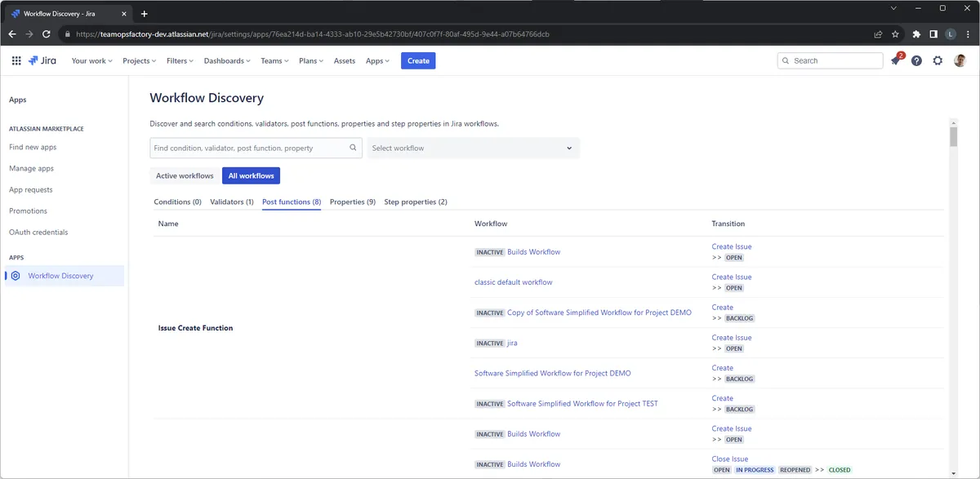Viewport: 980px width, 479px height.
Task: Click the CLOSED status lozenge
Action: tap(840, 470)
